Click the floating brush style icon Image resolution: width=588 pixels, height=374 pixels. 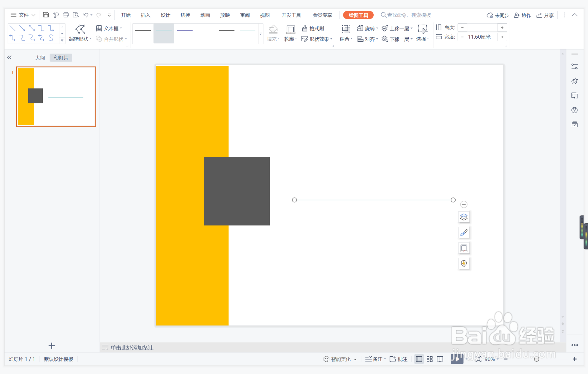[464, 233]
